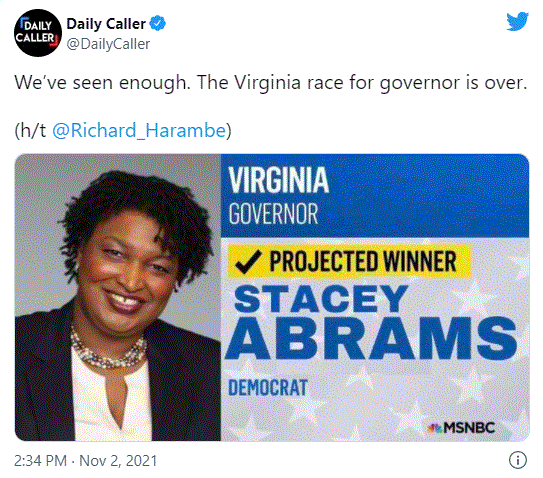Follow the @Richard_Harambe mention link

[139, 130]
